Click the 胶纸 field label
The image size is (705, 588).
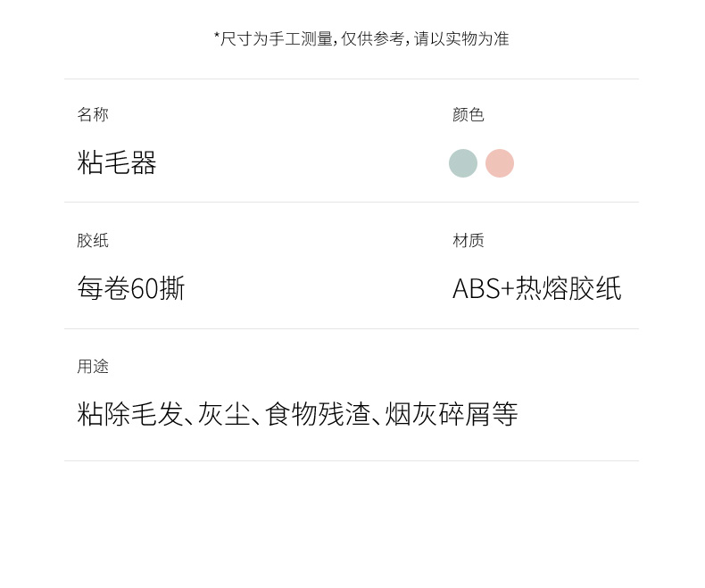point(93,240)
